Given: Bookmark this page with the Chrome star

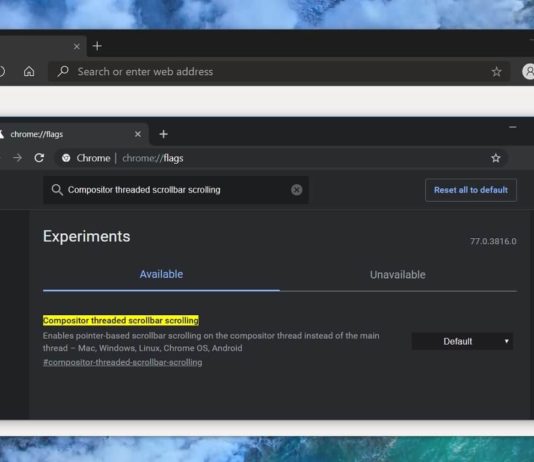Looking at the screenshot, I should [496, 158].
